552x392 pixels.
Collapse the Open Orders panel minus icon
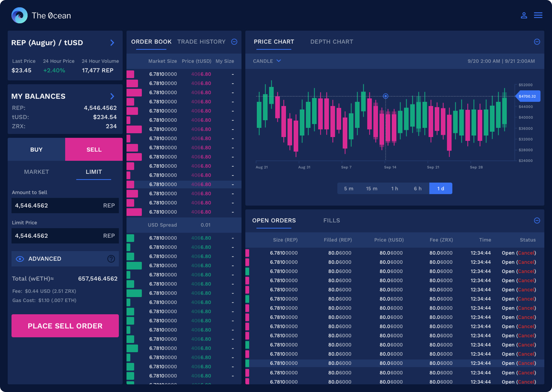pyautogui.click(x=537, y=221)
